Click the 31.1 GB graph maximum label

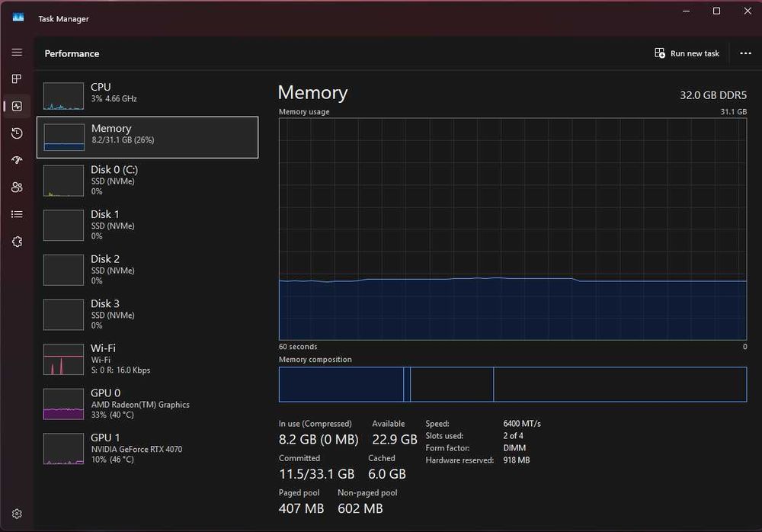(733, 112)
